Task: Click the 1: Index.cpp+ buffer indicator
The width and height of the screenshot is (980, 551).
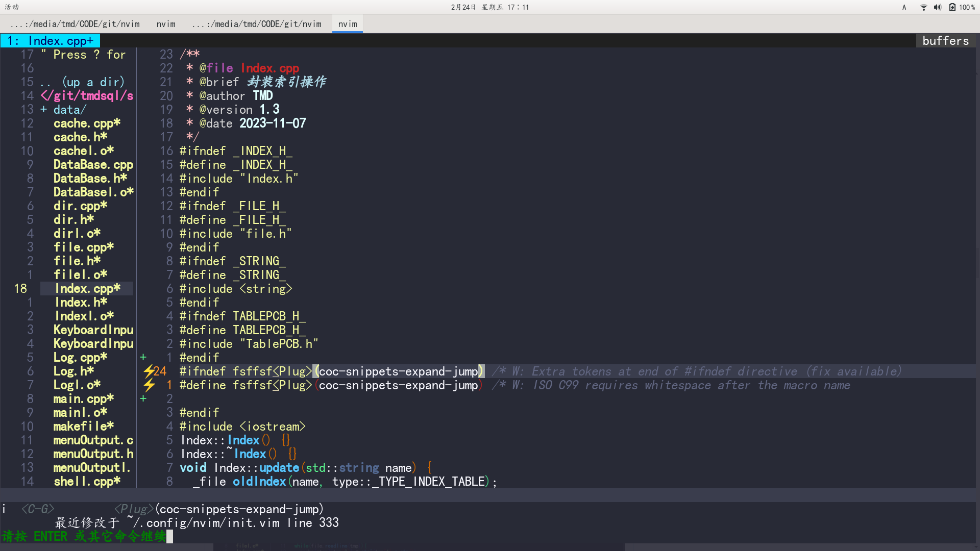Action: (x=50, y=40)
